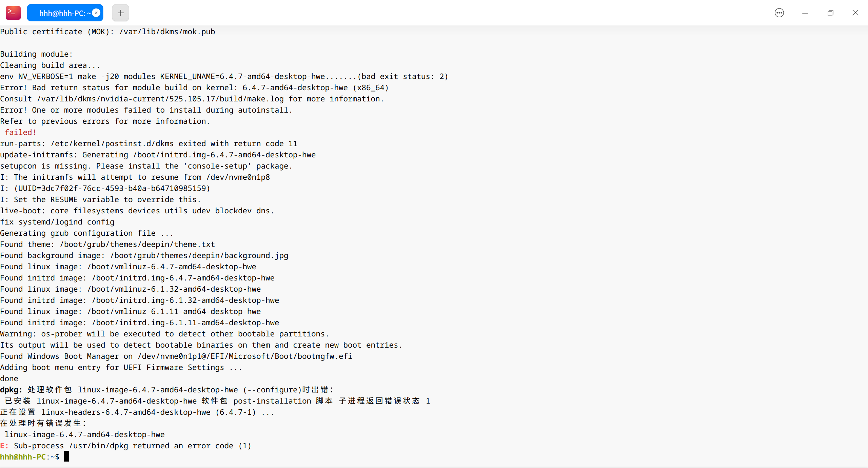Click the Building module: line
Image resolution: width=868 pixels, height=468 pixels.
click(36, 54)
